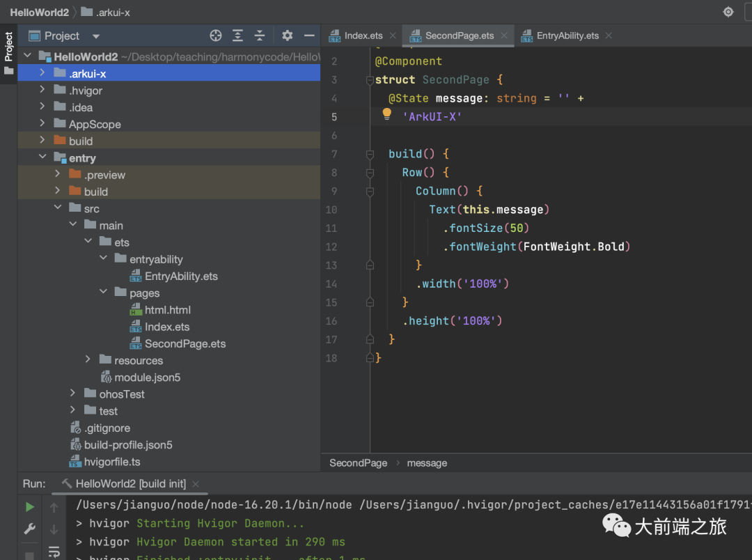Toggle fold marker on struct SecondPage line
This screenshot has height=560, width=752.
(370, 80)
